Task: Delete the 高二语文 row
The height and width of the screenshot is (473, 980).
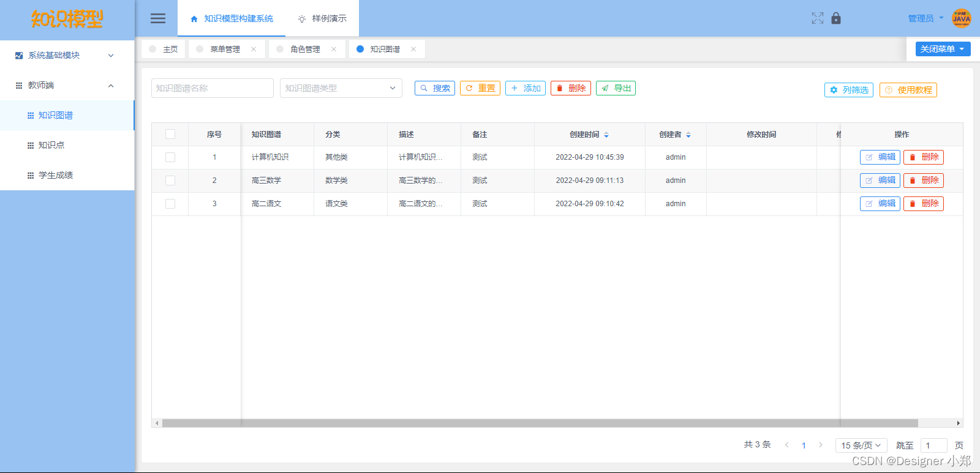Action: 924,204
